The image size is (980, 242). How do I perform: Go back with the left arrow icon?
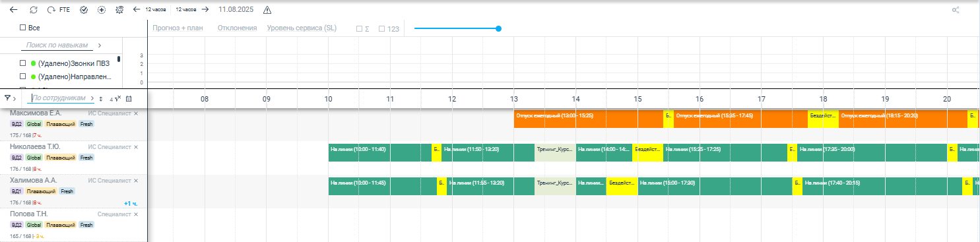[x=14, y=10]
